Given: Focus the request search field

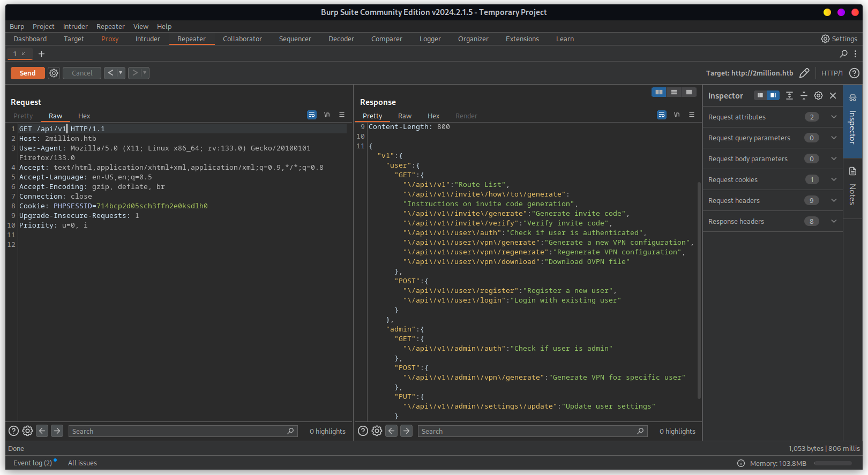Looking at the screenshot, I should (x=183, y=431).
